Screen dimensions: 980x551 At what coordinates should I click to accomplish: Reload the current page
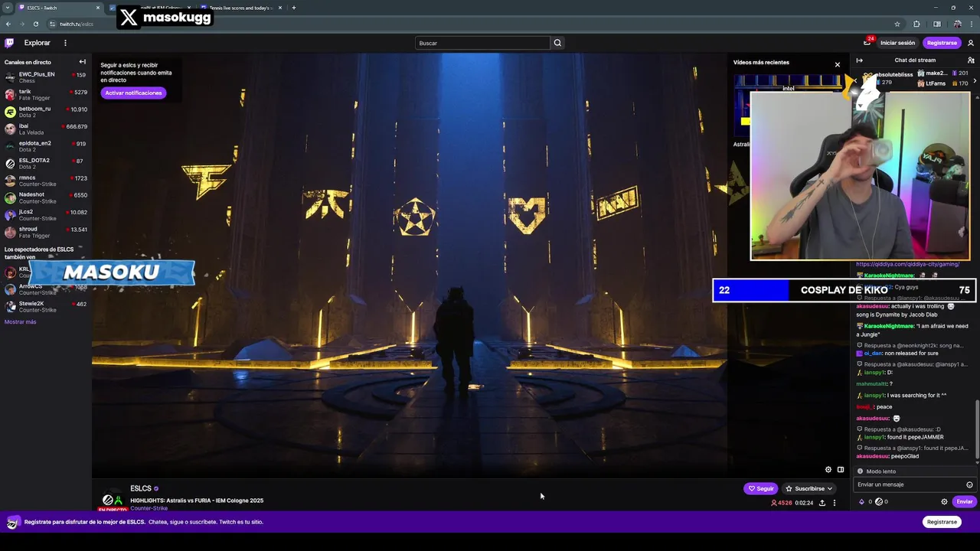[35, 24]
